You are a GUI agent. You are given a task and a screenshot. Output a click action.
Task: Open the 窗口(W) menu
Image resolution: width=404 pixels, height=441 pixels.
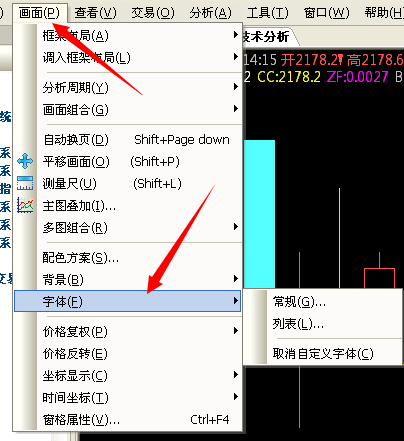(326, 13)
